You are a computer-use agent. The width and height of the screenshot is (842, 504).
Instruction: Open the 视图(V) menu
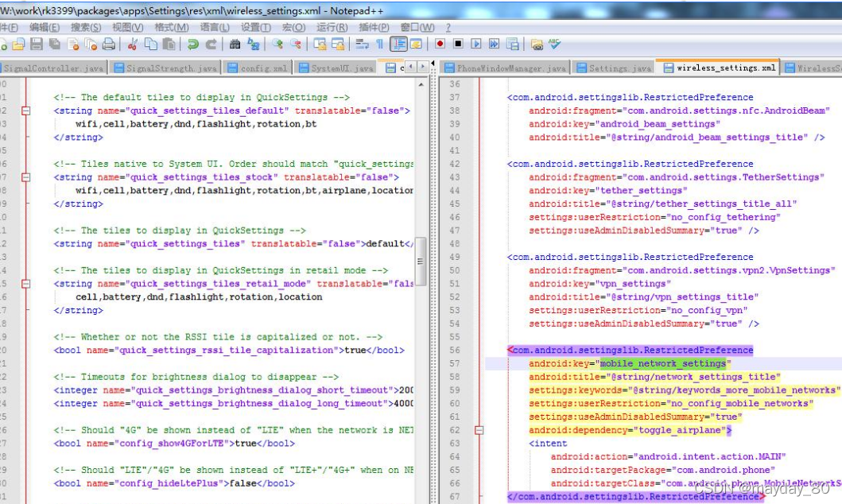click(x=128, y=27)
